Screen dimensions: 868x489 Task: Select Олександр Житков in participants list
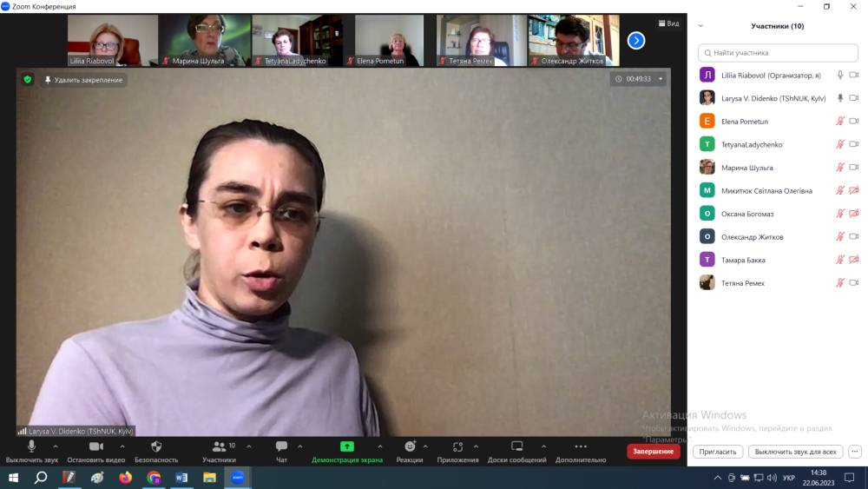click(x=752, y=237)
